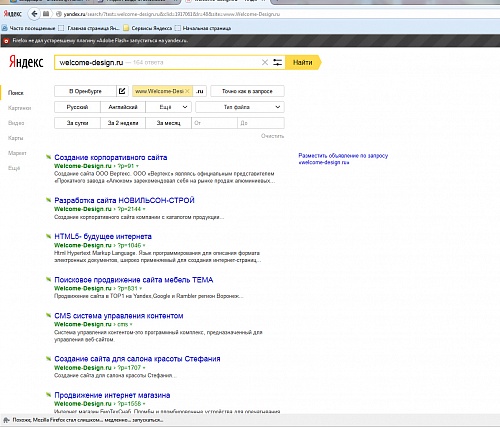
Task: Click favicon beside 'HTML5- будущее интернета' result
Action: click(x=49, y=236)
